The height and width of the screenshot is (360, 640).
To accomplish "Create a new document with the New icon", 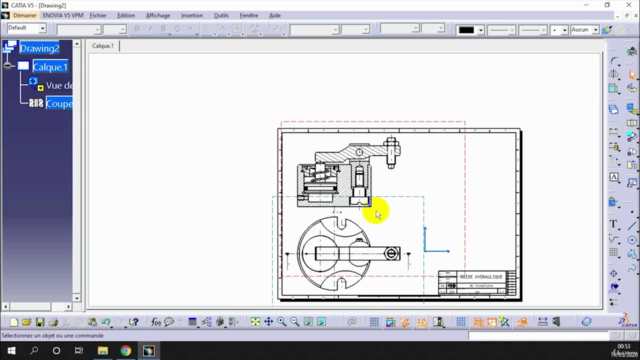I will tap(13, 322).
